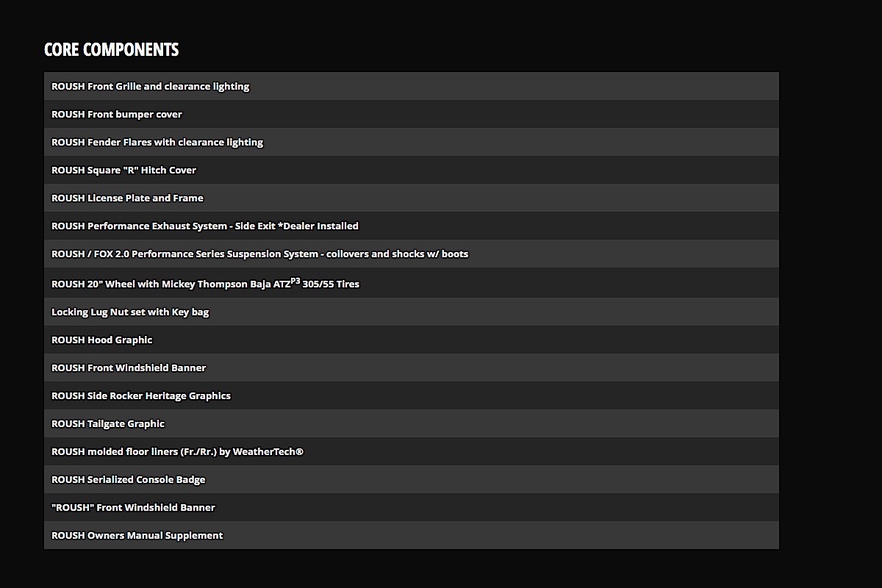Click the ROUSH License Plate and Frame row
Image resolution: width=882 pixels, height=588 pixels.
pos(412,198)
